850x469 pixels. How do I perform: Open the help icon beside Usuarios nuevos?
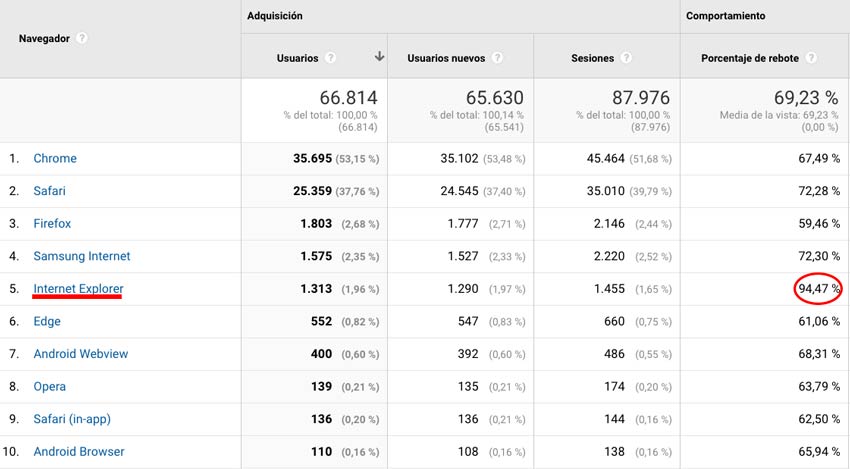tap(497, 57)
